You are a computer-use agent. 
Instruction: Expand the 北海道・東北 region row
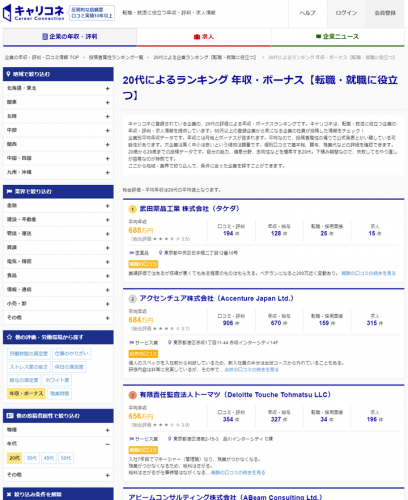[x=58, y=88]
